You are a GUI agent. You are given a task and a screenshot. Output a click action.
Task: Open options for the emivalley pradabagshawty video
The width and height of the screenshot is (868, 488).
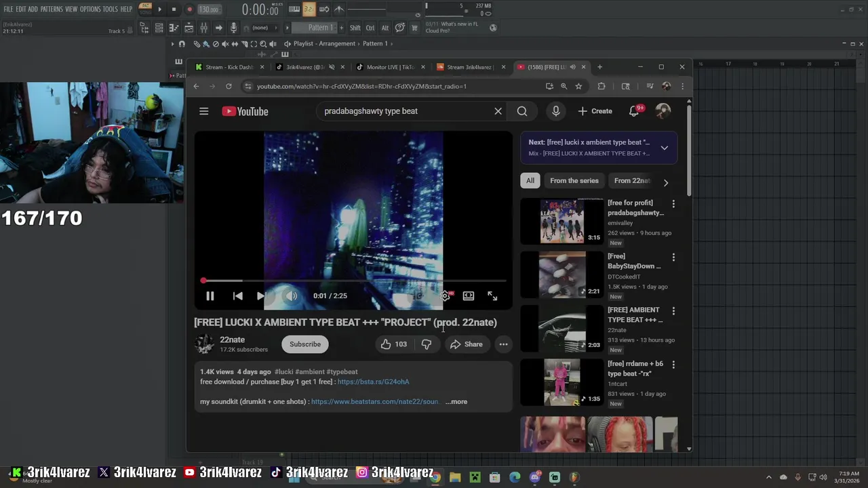coord(673,203)
